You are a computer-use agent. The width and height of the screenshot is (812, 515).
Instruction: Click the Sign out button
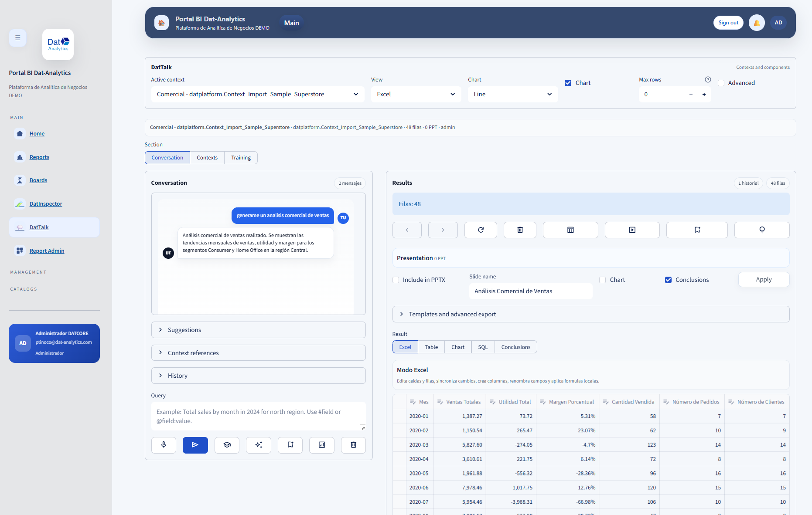point(728,23)
